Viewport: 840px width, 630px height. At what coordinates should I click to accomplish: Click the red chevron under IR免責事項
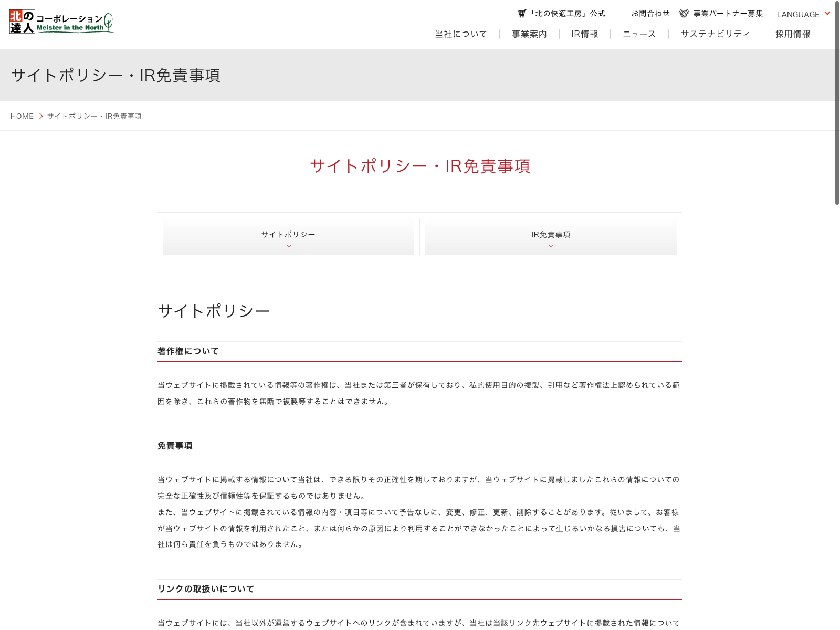click(x=551, y=246)
